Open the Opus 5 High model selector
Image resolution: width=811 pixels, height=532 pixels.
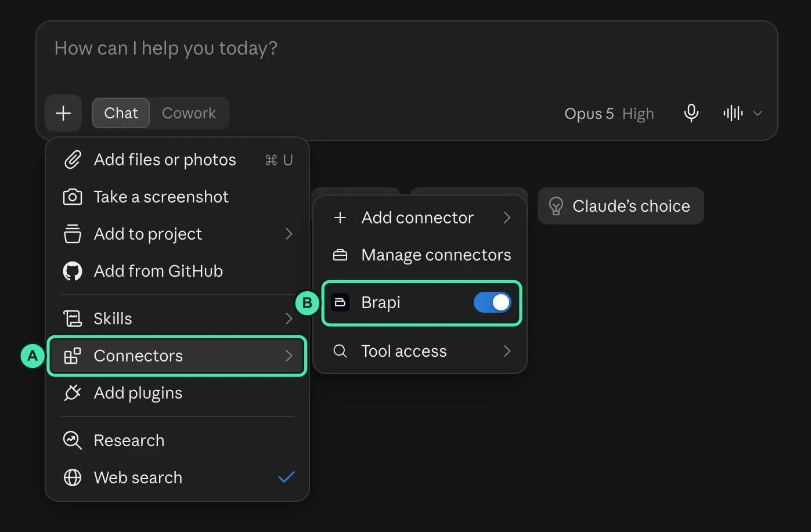point(609,114)
